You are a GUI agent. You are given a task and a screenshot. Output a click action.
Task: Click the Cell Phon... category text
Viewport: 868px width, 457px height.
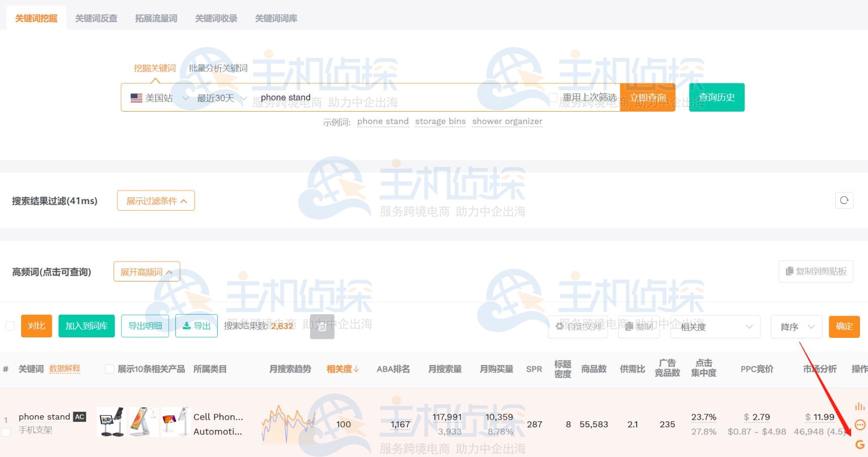click(218, 417)
